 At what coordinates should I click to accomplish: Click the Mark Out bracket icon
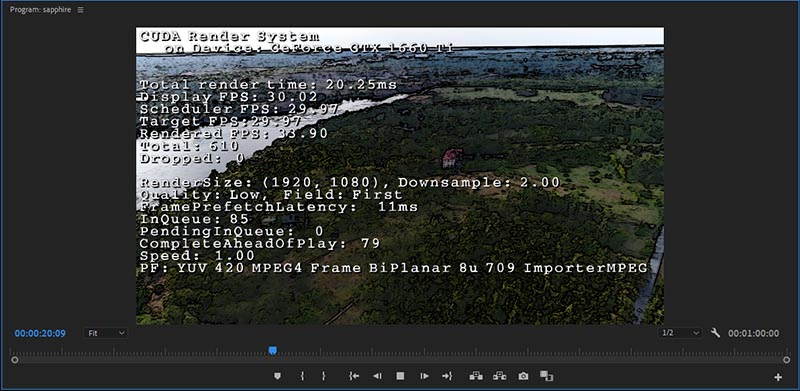point(323,376)
